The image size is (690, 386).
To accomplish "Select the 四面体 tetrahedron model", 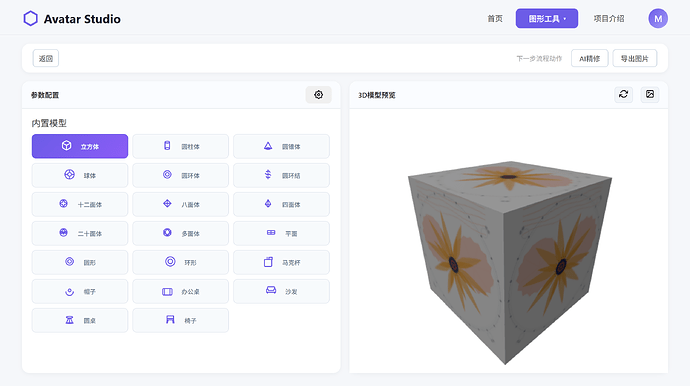I will point(281,204).
